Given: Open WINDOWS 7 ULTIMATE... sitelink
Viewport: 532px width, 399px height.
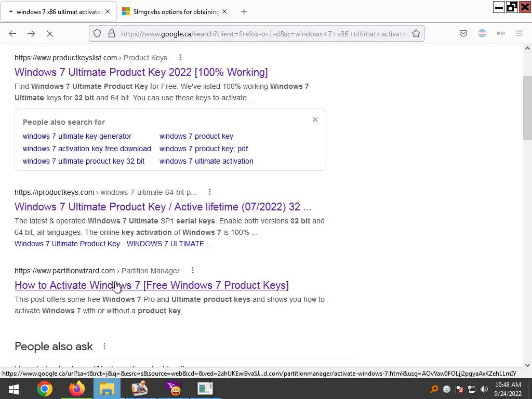Looking at the screenshot, I should pyautogui.click(x=168, y=244).
